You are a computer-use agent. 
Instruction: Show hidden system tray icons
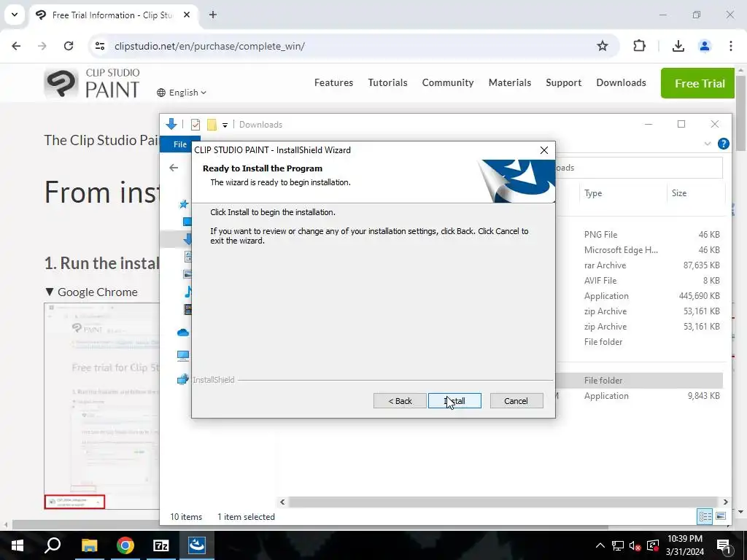[600, 545]
